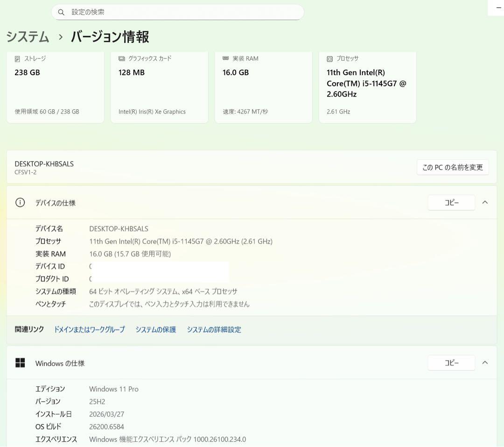Click the 実装 RAM memory icon

click(x=226, y=58)
